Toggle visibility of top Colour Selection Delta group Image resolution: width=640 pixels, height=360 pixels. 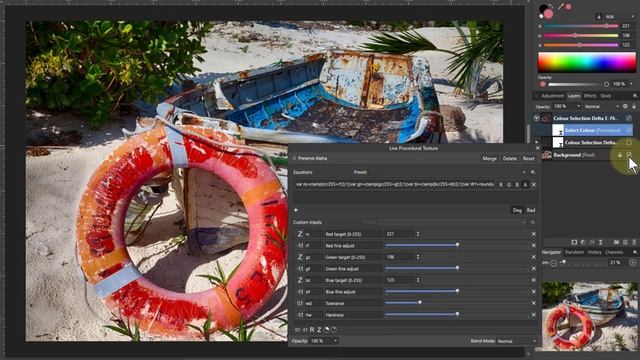coord(629,118)
